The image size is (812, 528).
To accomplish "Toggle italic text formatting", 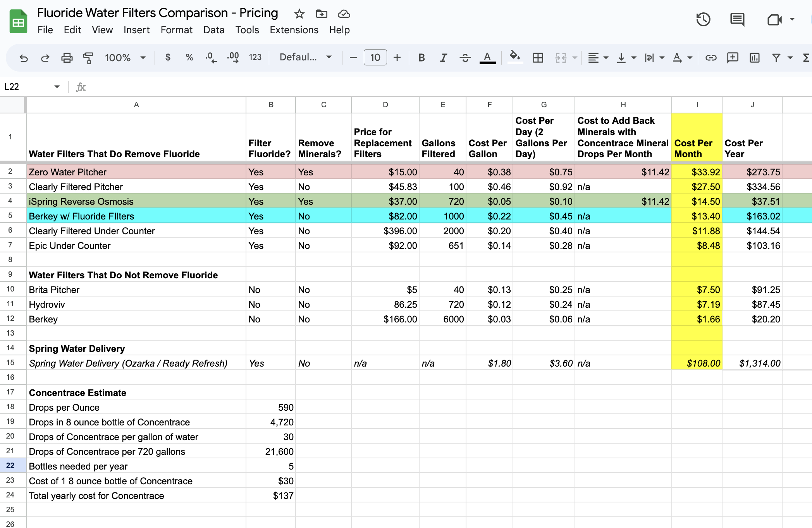I will pyautogui.click(x=443, y=58).
